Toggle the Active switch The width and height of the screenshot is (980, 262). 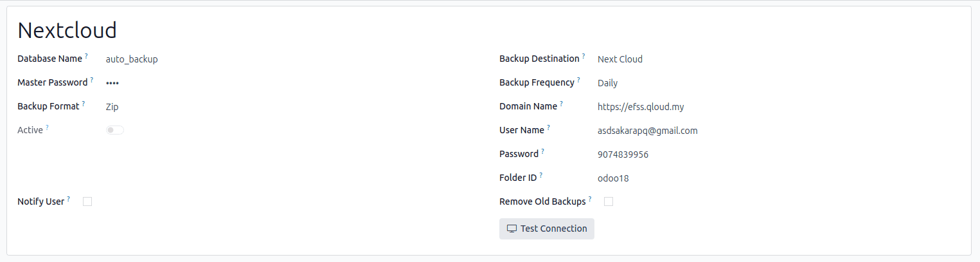[115, 130]
